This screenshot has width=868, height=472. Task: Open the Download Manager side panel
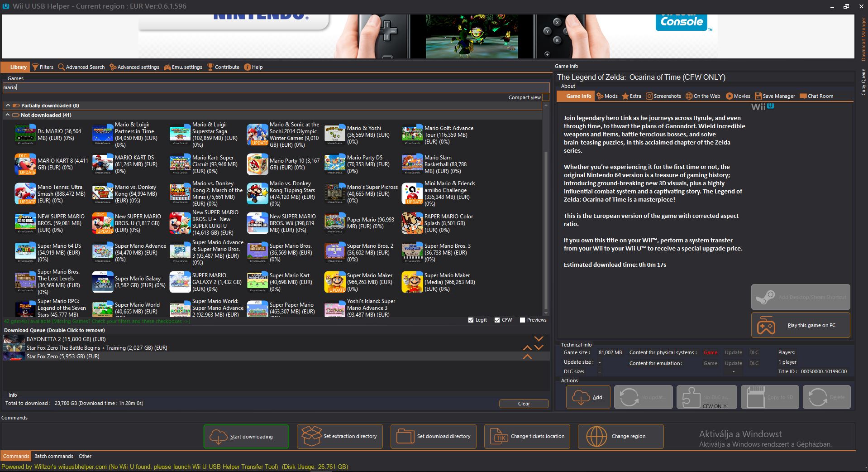[863, 39]
